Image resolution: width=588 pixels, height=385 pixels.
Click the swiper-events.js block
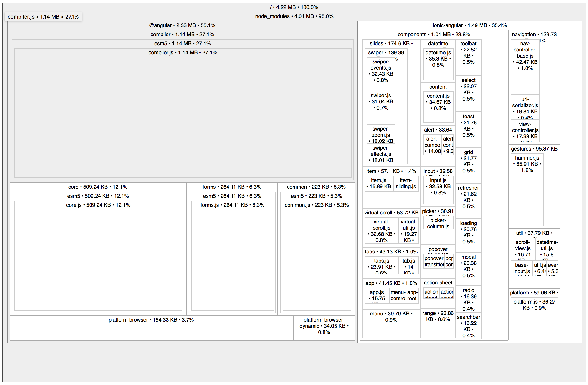point(381,74)
